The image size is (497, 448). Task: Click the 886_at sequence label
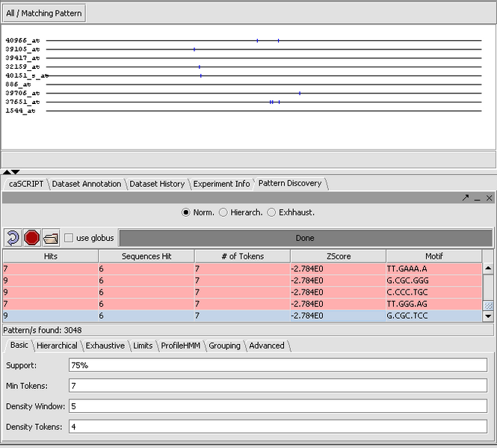(18, 85)
